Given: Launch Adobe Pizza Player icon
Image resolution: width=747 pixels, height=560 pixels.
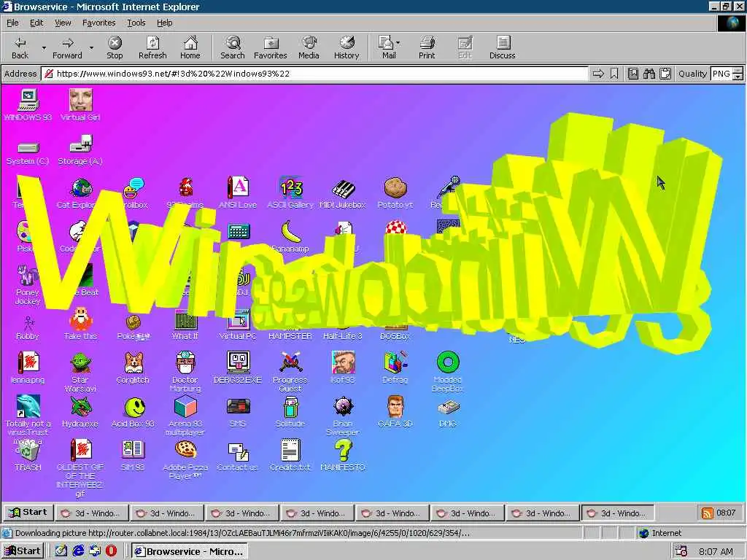Looking at the screenshot, I should (185, 460).
